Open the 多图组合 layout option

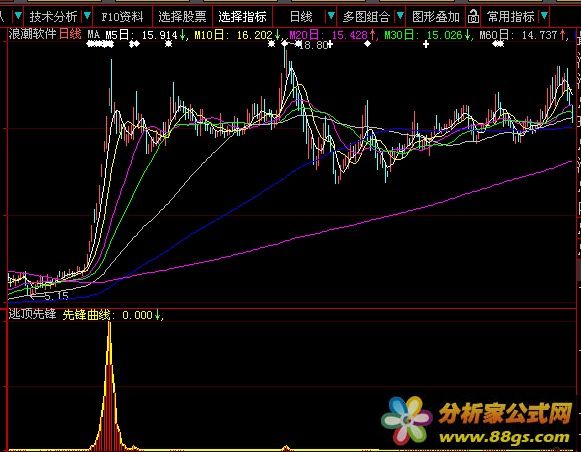(366, 17)
